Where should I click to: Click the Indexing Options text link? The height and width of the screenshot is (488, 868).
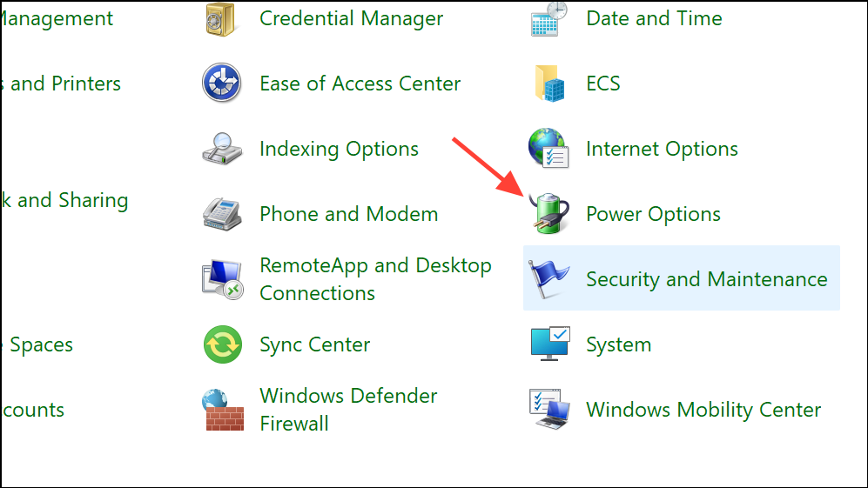pyautogui.click(x=339, y=150)
